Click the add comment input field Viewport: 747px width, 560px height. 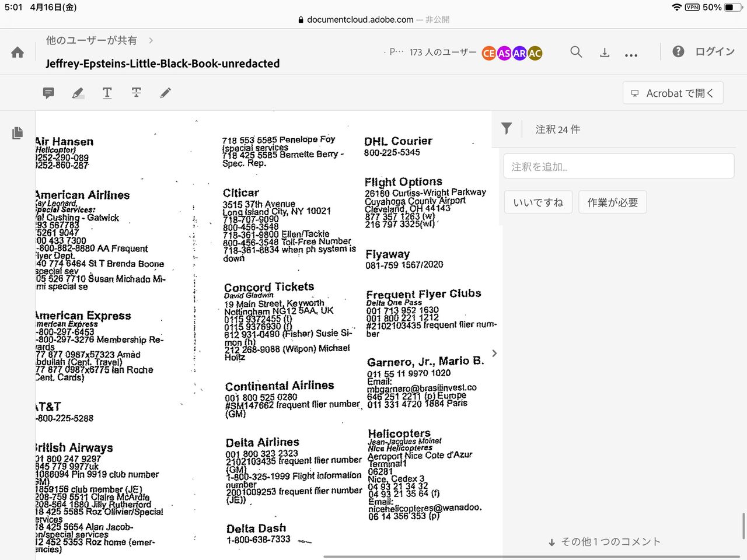(619, 166)
